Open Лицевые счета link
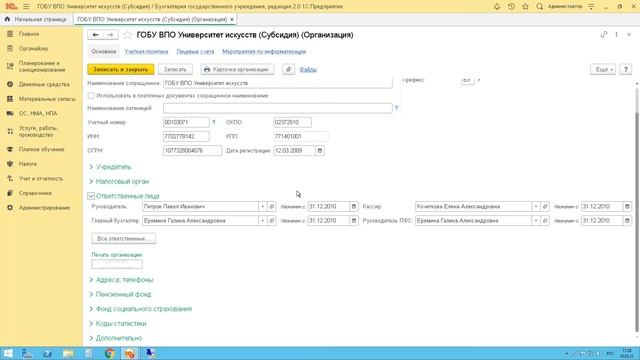640x360 pixels. [x=195, y=51]
